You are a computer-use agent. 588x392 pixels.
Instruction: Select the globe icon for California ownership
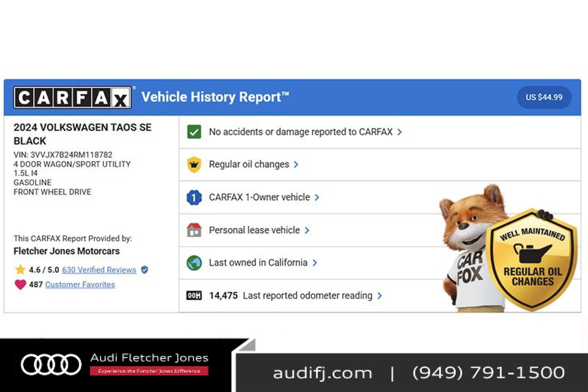click(194, 263)
